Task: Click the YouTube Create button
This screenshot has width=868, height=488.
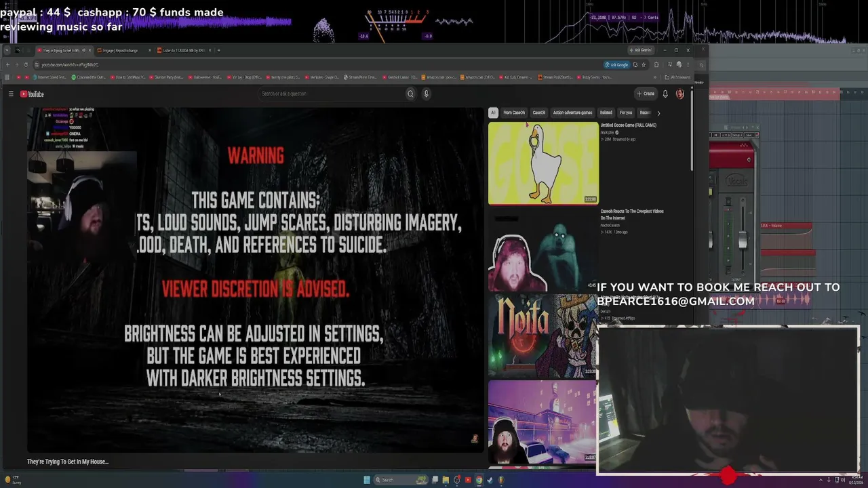Action: (x=646, y=94)
